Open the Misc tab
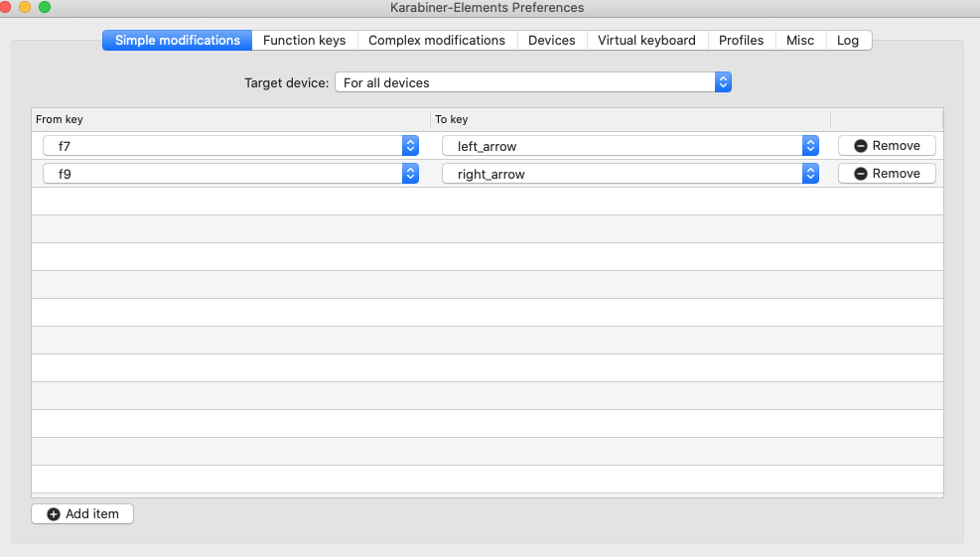Image resolution: width=980 pixels, height=557 pixels. (x=800, y=40)
